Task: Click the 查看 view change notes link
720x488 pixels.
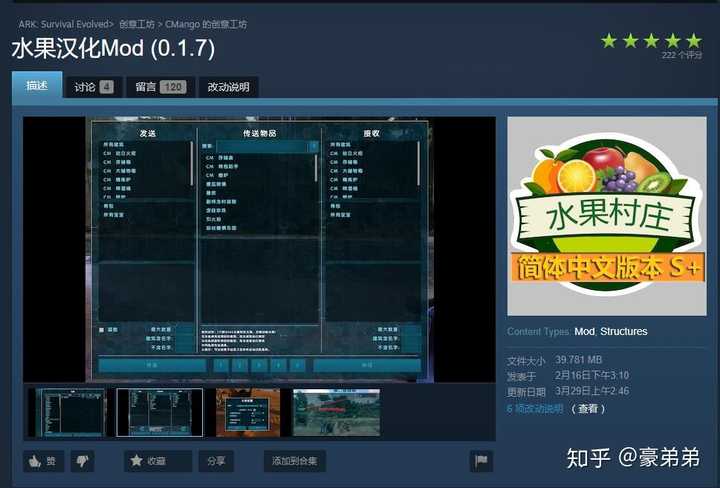Action: tap(588, 409)
